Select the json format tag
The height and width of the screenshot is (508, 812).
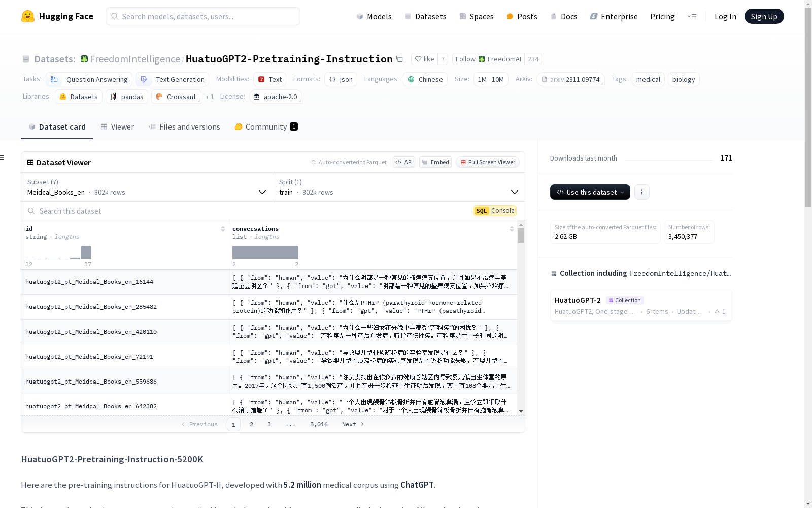tap(341, 79)
